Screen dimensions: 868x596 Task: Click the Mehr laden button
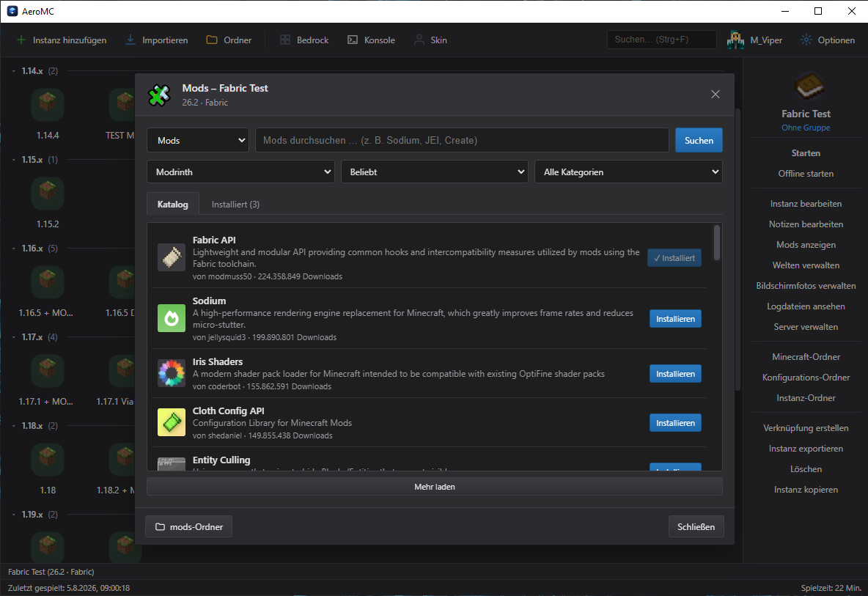click(x=435, y=487)
